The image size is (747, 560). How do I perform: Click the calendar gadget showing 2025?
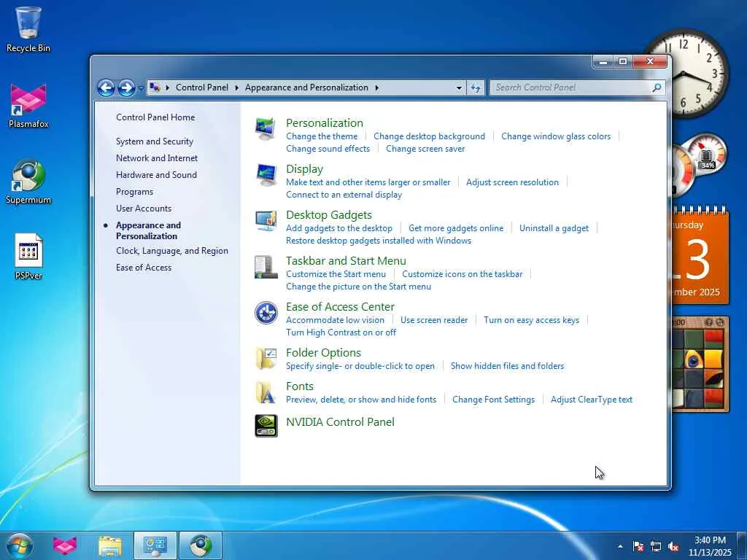click(700, 256)
